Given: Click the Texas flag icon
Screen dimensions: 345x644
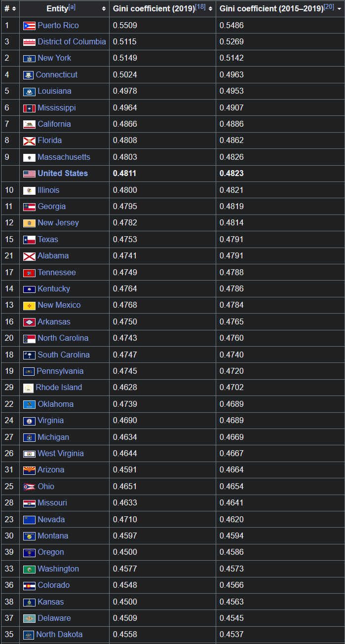Looking at the screenshot, I should coord(29,240).
